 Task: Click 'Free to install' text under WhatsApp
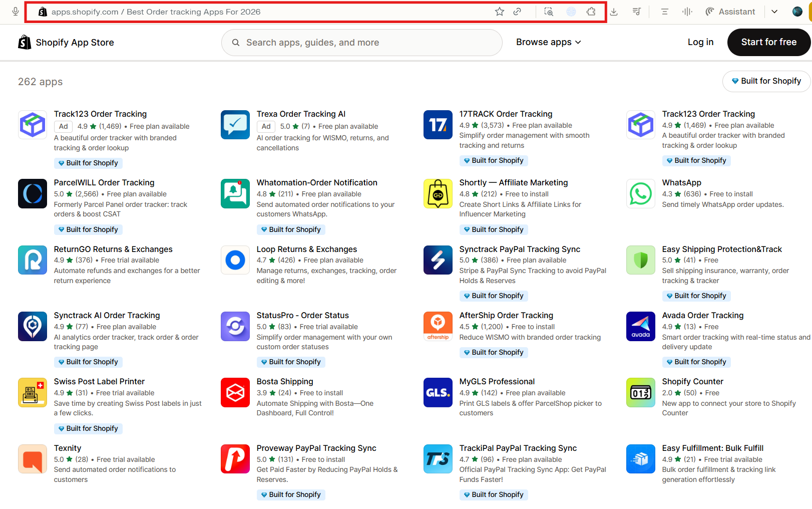pos(731,194)
